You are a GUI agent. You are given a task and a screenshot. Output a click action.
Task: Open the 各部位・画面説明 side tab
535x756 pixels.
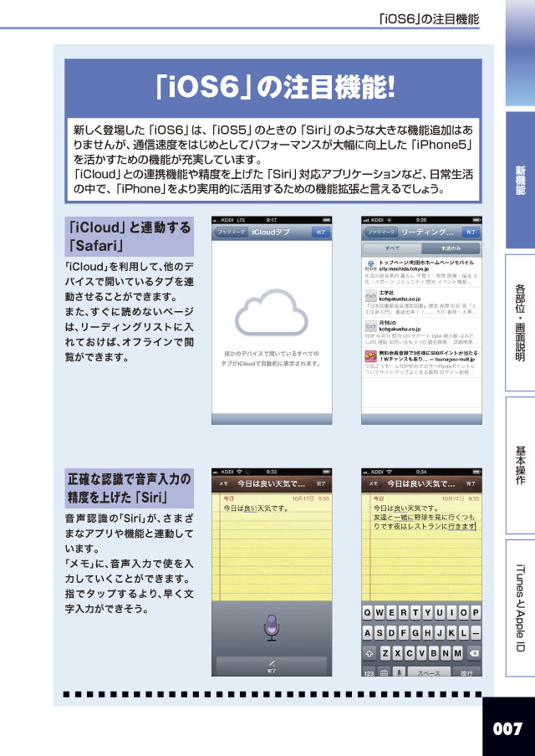[520, 323]
